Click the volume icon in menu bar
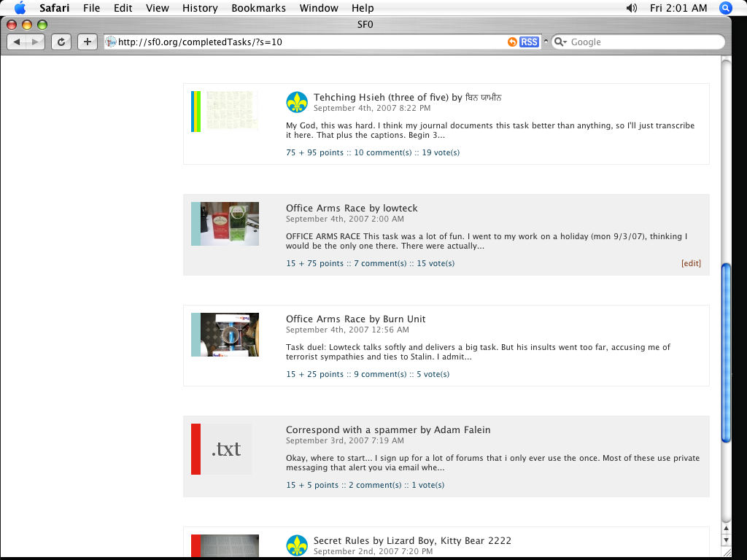 (632, 8)
